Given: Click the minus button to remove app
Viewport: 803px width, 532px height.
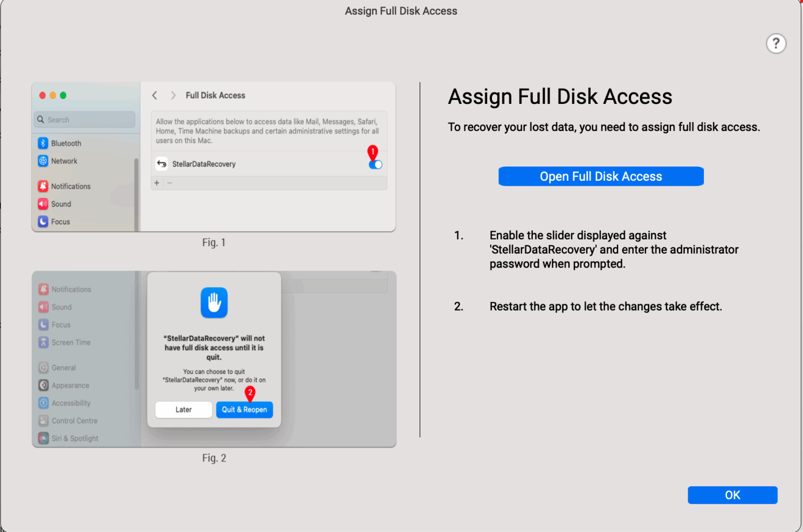Looking at the screenshot, I should [x=170, y=183].
